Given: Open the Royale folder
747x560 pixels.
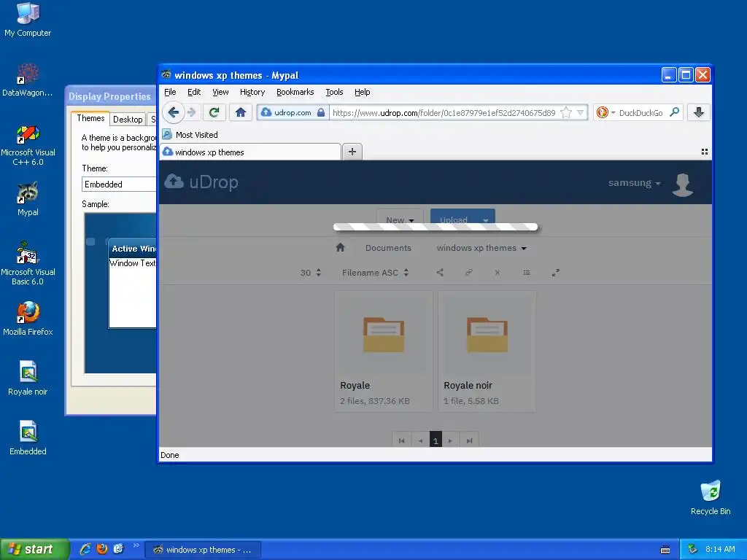Looking at the screenshot, I should (384, 351).
